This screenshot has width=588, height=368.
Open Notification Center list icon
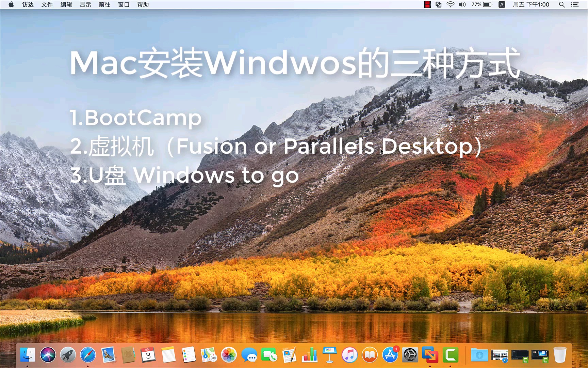[x=575, y=4]
